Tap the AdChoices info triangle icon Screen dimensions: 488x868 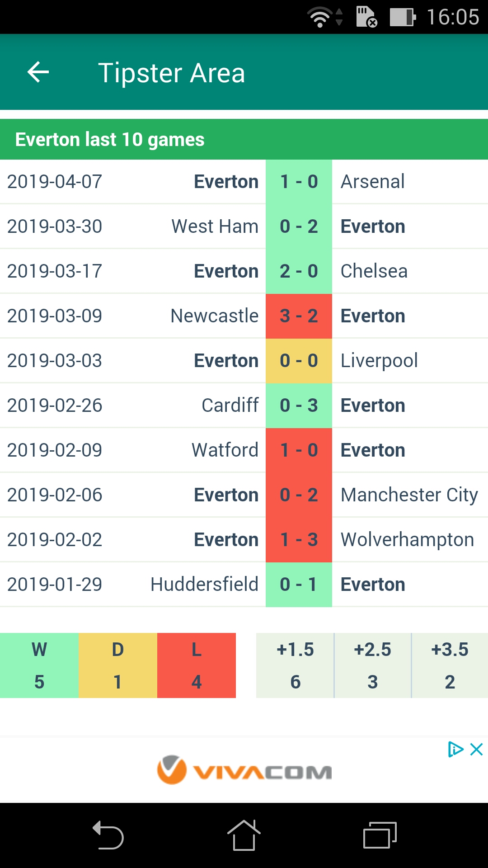tap(455, 750)
